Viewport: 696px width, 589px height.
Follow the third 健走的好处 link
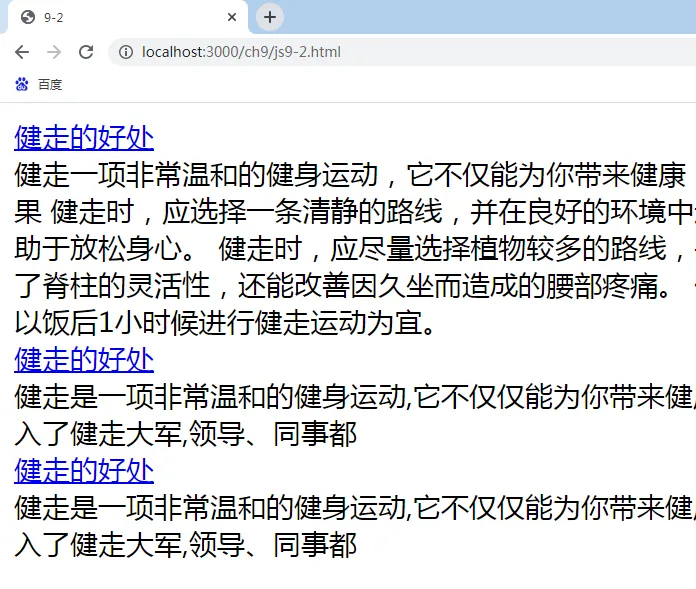84,471
